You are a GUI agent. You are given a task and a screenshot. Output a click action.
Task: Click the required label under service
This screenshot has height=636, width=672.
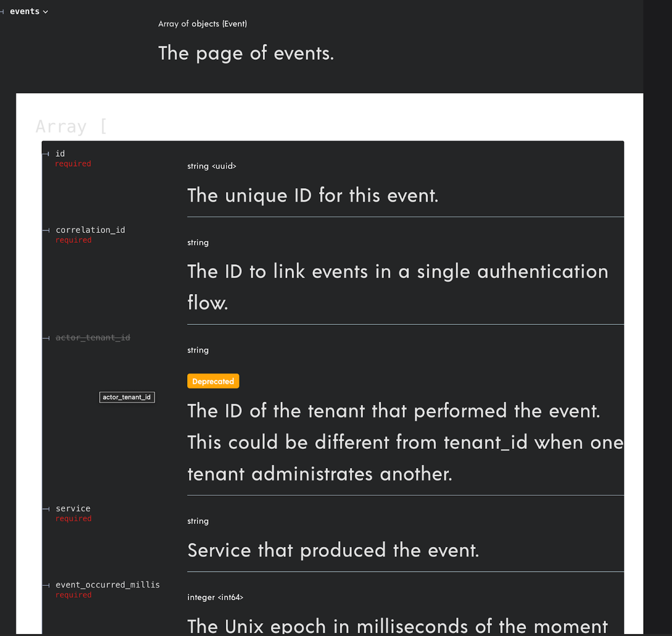[x=74, y=519]
